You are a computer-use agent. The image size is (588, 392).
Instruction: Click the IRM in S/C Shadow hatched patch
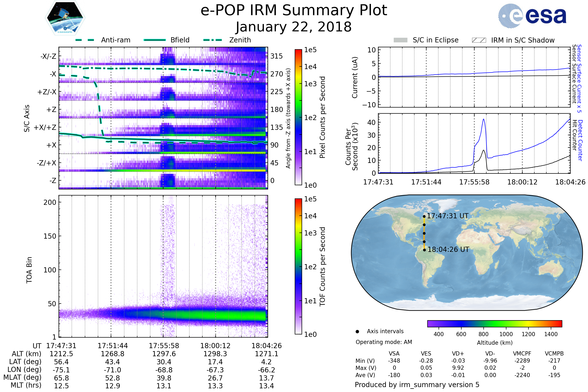pyautogui.click(x=479, y=40)
